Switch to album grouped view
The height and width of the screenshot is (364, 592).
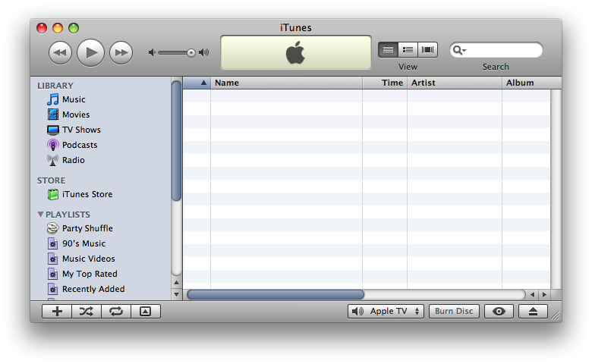[408, 50]
